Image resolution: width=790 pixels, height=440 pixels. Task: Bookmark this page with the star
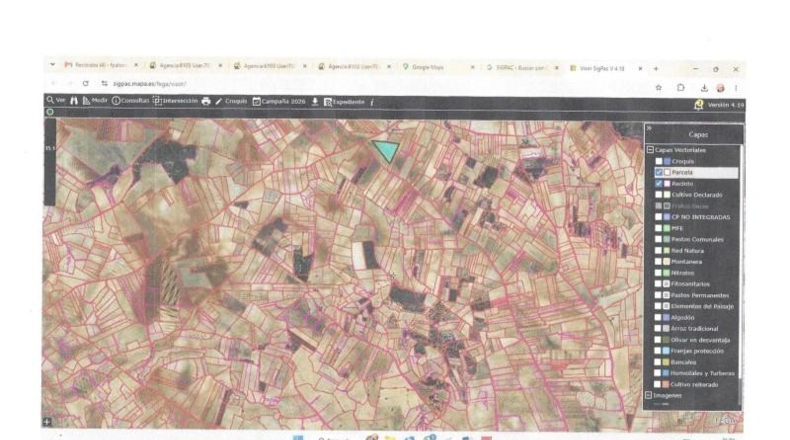659,87
